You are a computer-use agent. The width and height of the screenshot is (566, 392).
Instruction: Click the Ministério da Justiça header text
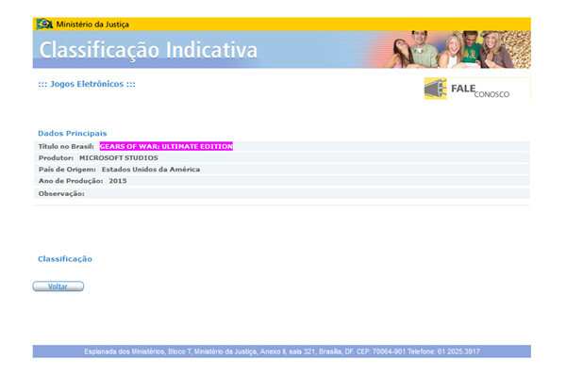coord(92,24)
